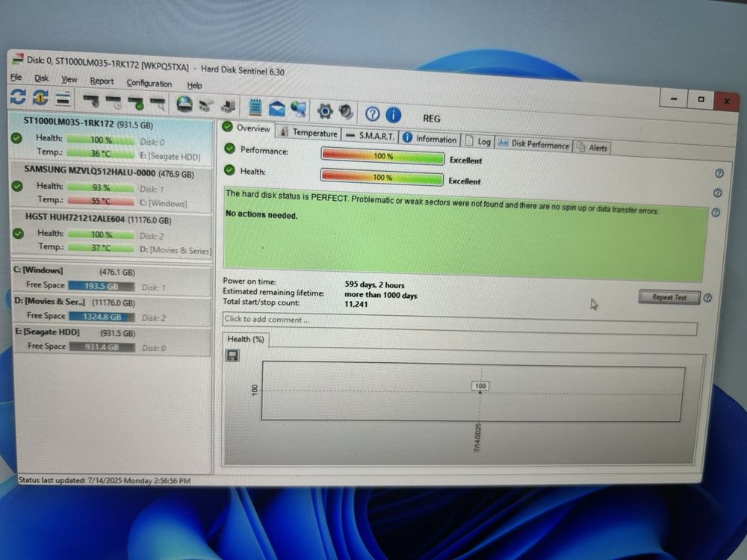Click the globe with monitor network icon

(x=299, y=110)
